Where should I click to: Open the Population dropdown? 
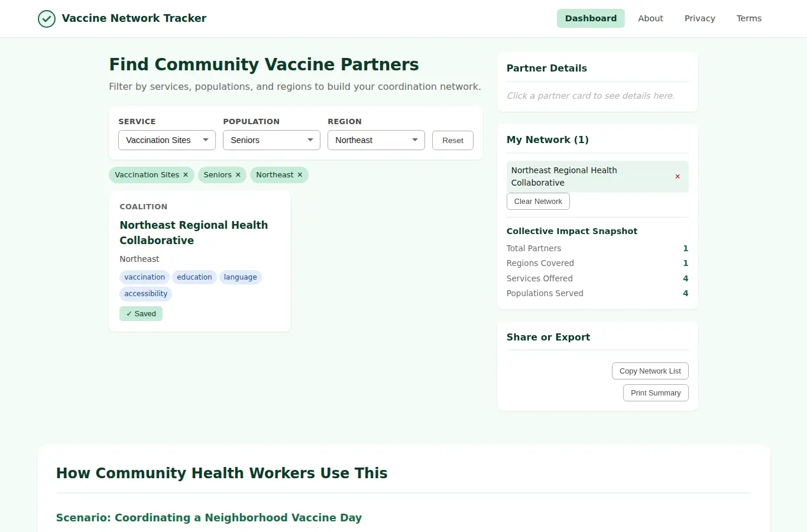[271, 140]
